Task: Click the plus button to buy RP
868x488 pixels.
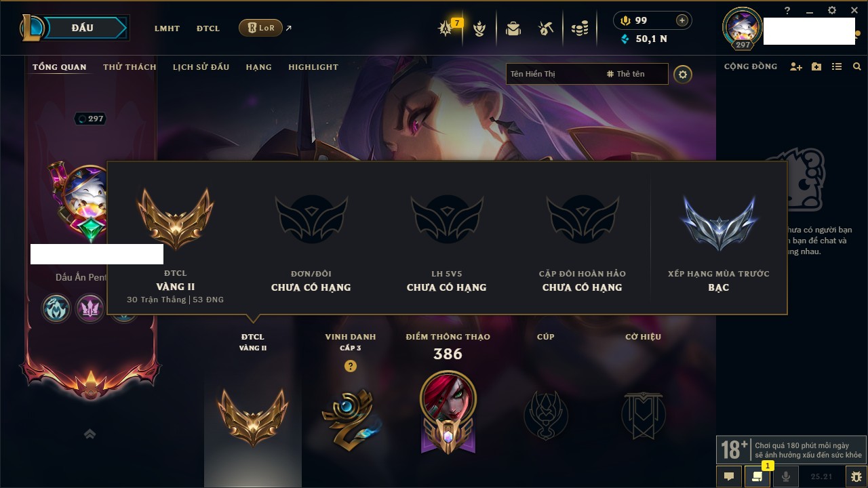Action: coord(682,20)
